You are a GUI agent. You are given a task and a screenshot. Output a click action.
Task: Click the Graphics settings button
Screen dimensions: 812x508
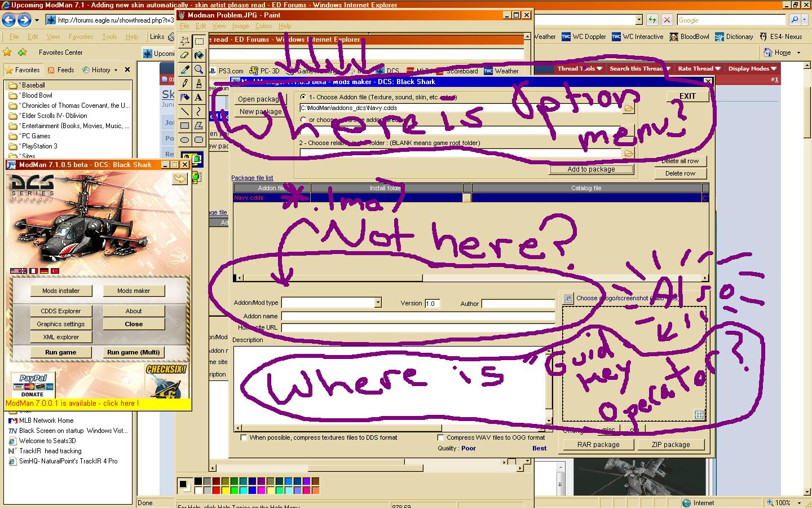[61, 324]
